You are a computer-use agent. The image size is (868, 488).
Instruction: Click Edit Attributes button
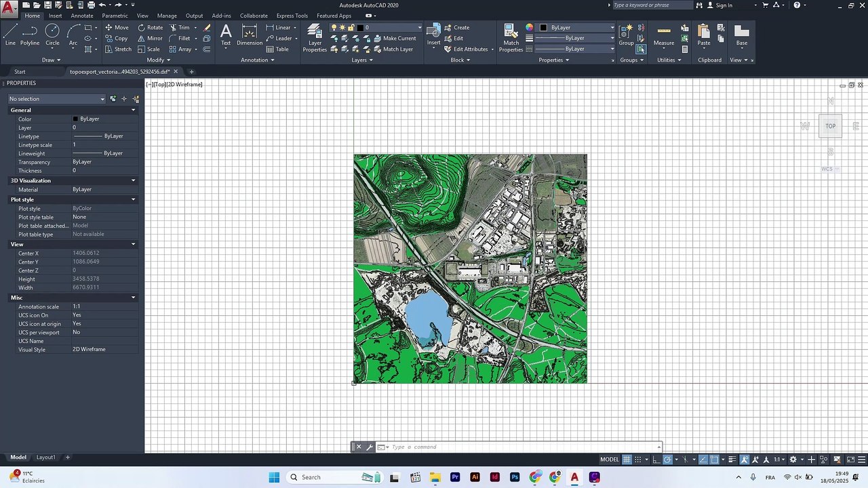click(x=466, y=49)
